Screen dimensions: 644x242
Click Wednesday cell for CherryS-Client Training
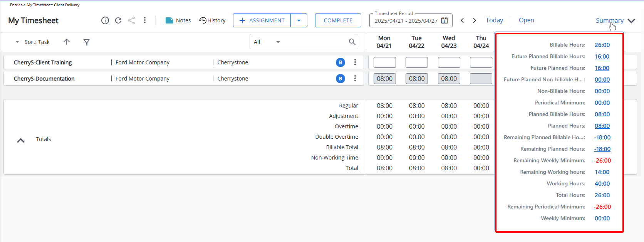[x=449, y=62]
